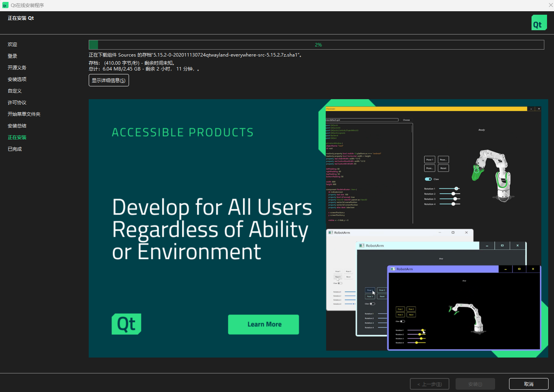Select the 正在安装 step in sidebar

(17, 138)
